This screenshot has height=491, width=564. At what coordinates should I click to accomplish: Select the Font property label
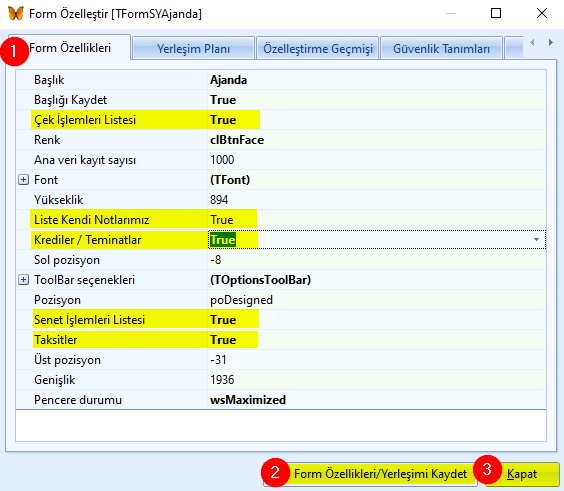coord(46,179)
